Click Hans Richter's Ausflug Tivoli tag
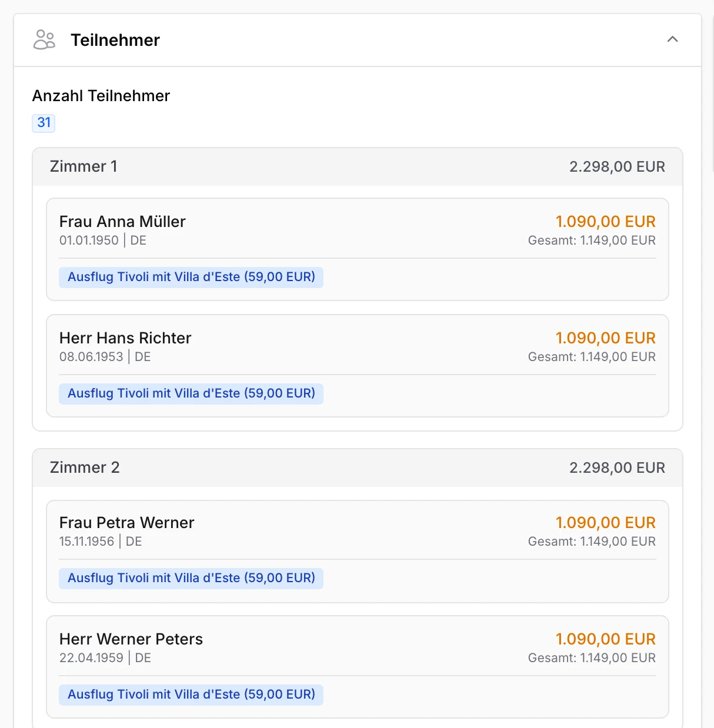714x728 pixels. pyautogui.click(x=191, y=393)
